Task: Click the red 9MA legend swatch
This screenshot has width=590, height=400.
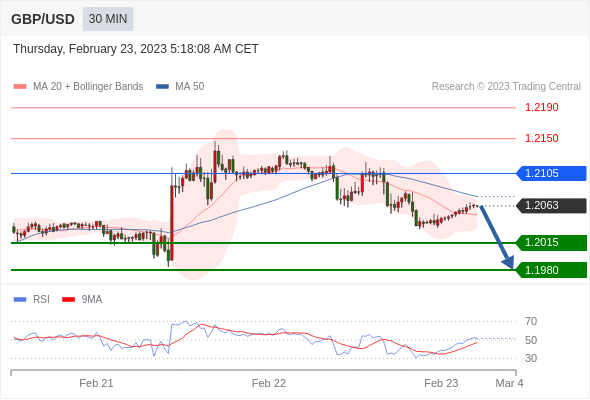Action: [68, 300]
